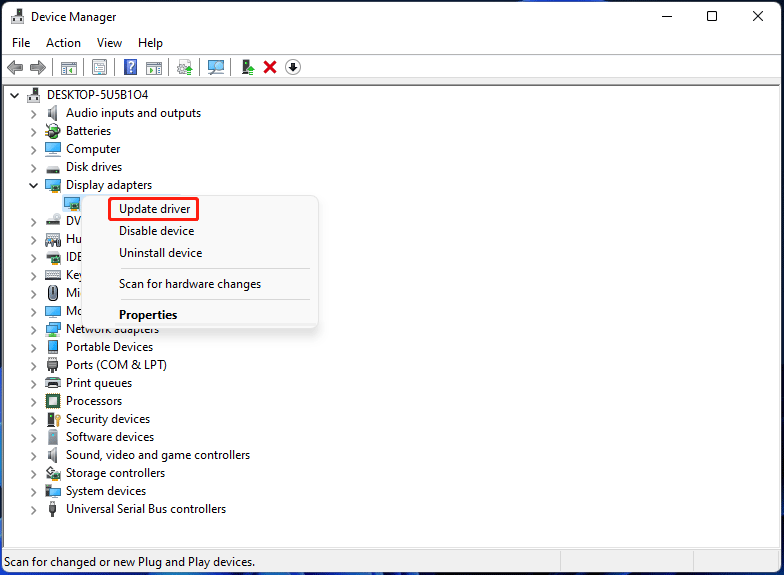The height and width of the screenshot is (575, 784).
Task: Collapse the DESKTOP-5U5B1O4 root node
Action: (14, 95)
